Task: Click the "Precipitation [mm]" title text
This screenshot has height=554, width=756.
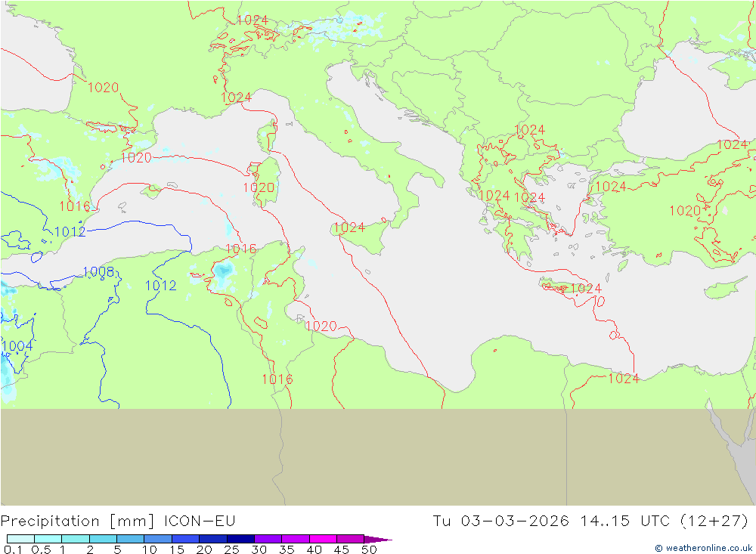Action: pyautogui.click(x=78, y=522)
